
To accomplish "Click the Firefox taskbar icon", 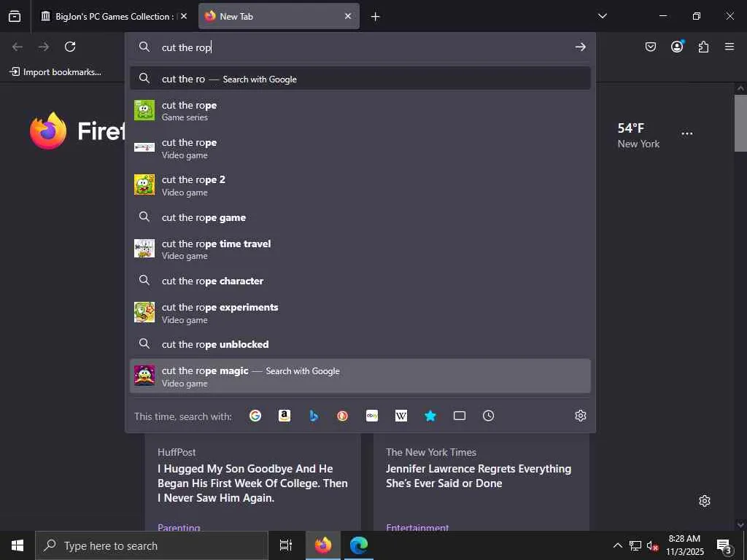I will point(323,545).
